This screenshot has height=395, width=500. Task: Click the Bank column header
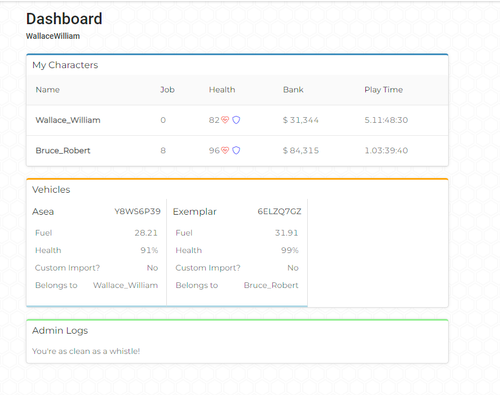pyautogui.click(x=293, y=90)
